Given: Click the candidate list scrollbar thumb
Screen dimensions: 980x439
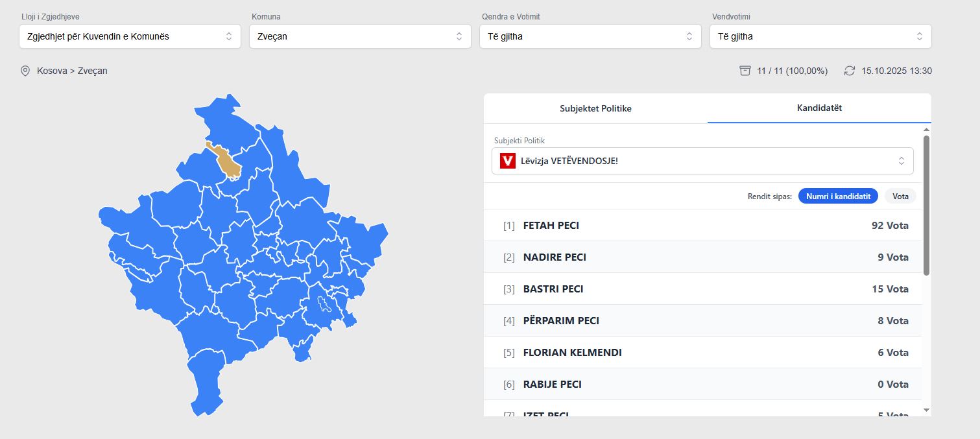Looking at the screenshot, I should coord(926,205).
